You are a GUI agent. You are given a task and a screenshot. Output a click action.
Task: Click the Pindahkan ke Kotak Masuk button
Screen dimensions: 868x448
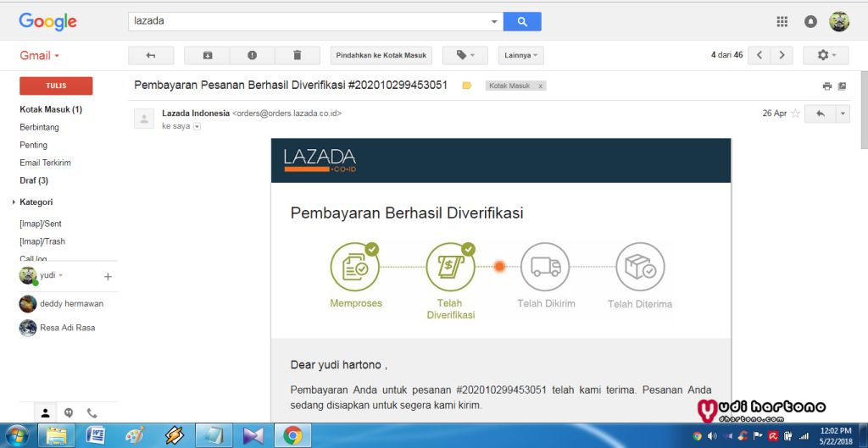pyautogui.click(x=381, y=55)
